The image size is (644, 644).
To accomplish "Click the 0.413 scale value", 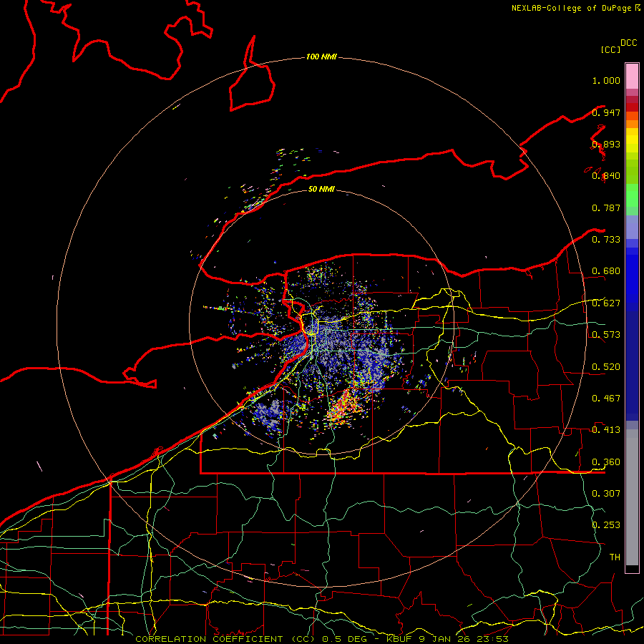I will (x=606, y=430).
